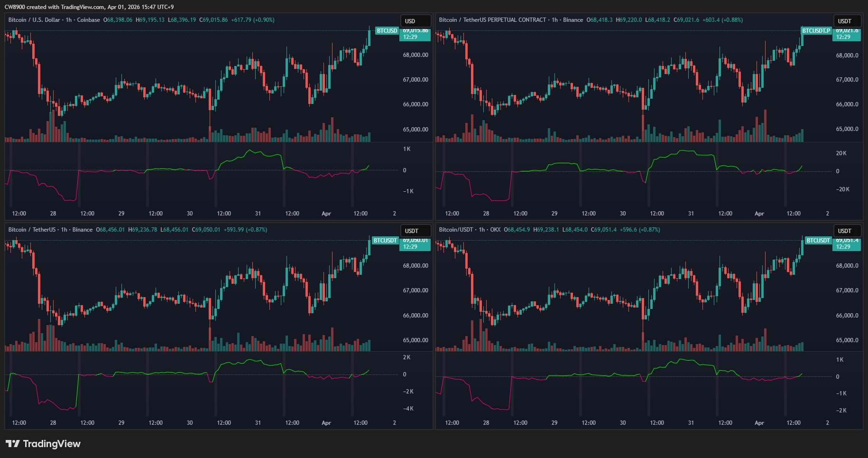Click the BTCUSD symbol price tag
The image size is (868, 458).
tap(387, 31)
